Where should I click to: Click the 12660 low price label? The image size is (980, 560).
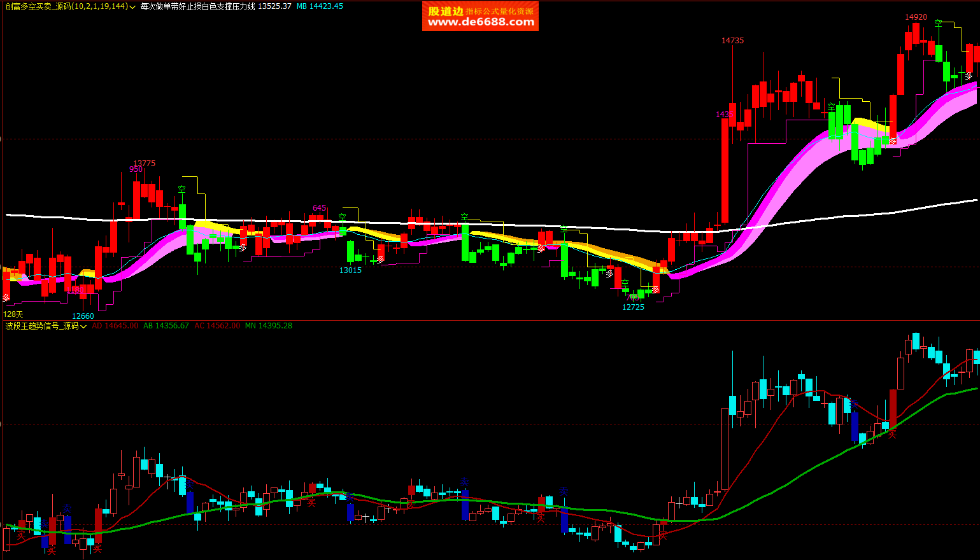tap(83, 316)
